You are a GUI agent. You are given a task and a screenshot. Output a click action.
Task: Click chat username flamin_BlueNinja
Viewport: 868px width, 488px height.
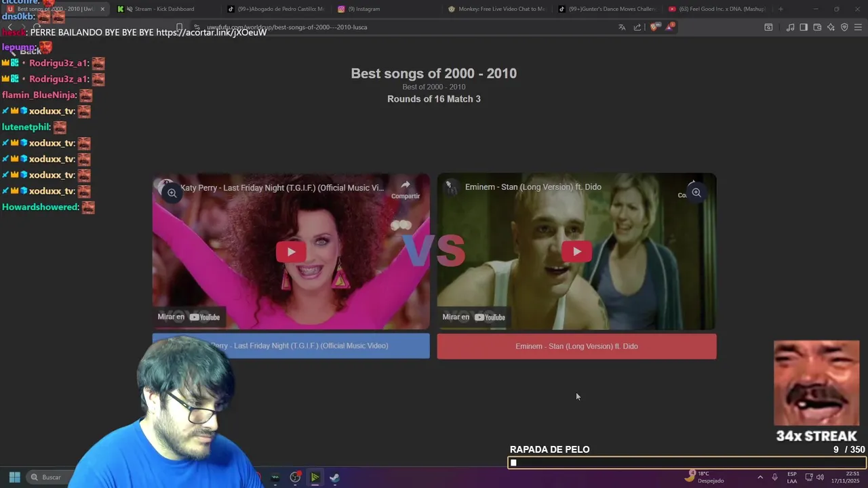(x=39, y=96)
